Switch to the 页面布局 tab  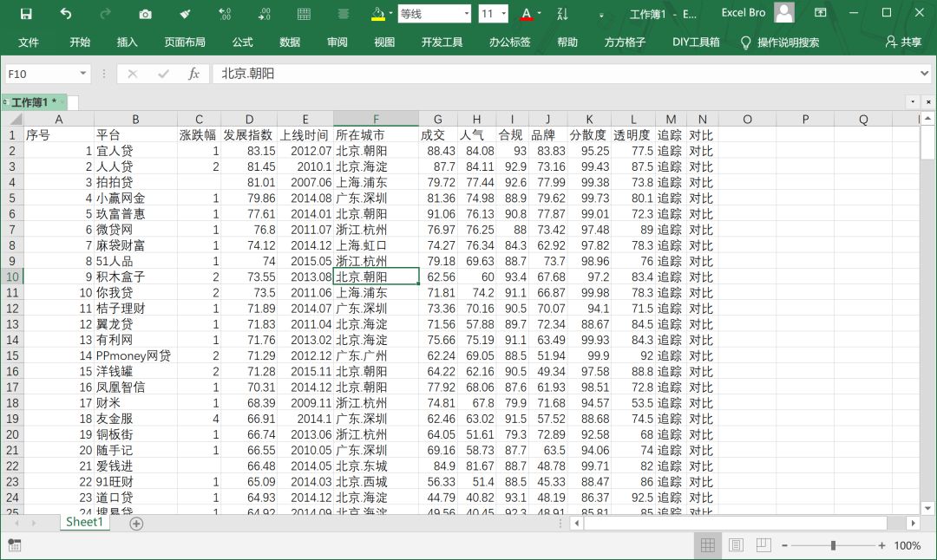pos(185,42)
